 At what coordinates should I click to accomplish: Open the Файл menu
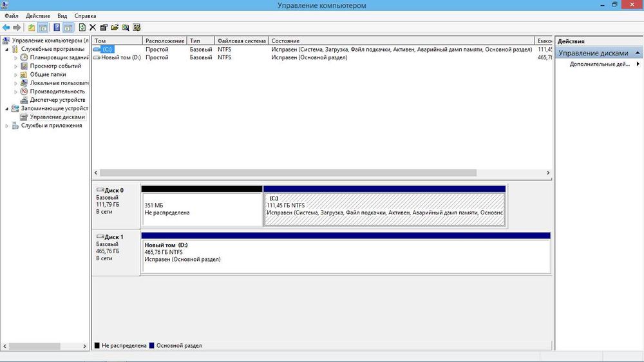coord(12,15)
